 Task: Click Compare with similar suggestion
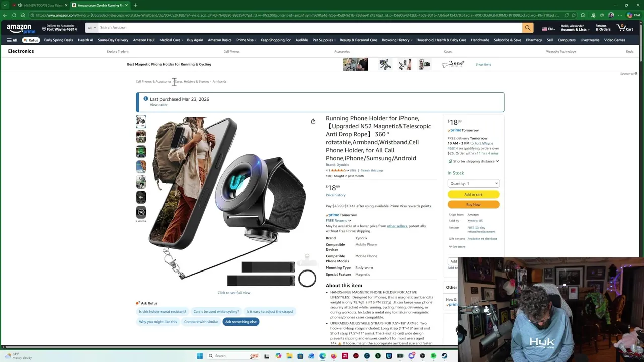[201, 322]
